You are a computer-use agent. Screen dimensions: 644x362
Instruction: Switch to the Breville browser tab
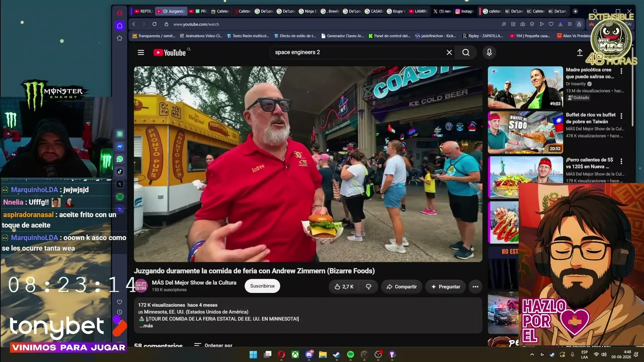coord(330,11)
